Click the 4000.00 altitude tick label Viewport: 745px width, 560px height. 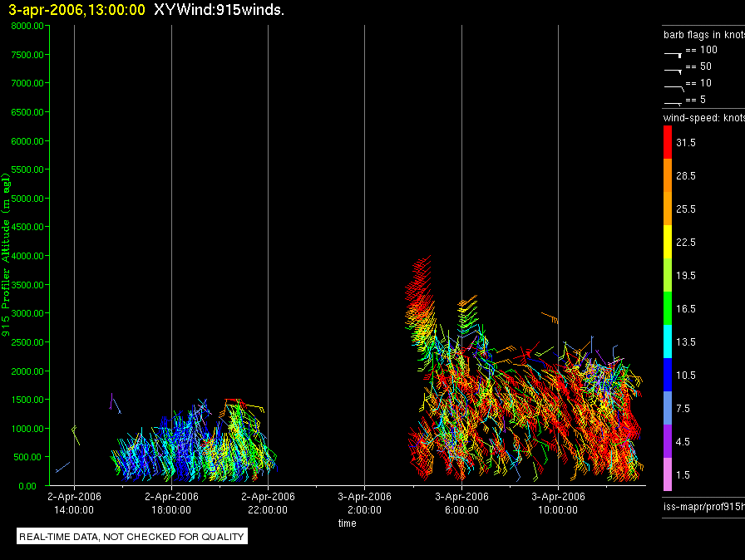[x=27, y=256]
